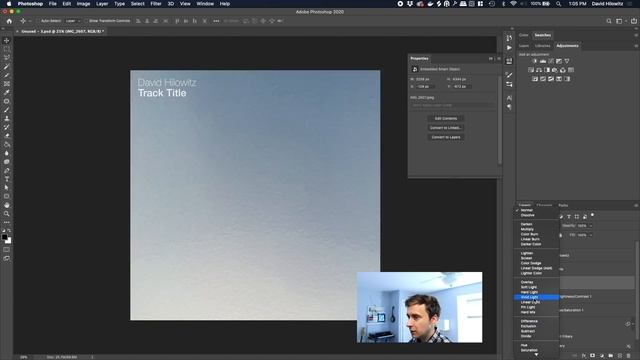Choose Vivid Light blend mode
The width and height of the screenshot is (640, 360).
click(x=536, y=297)
